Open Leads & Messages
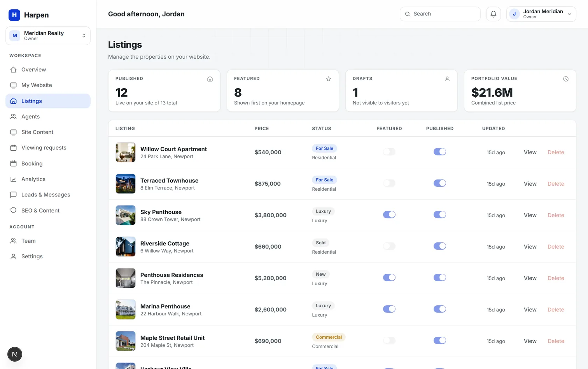Image resolution: width=588 pixels, height=369 pixels. (x=48, y=195)
